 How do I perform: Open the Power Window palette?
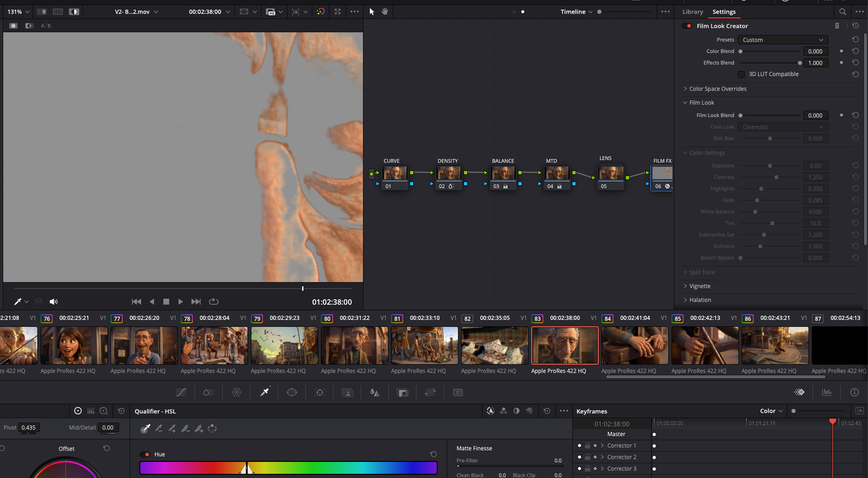pos(292,392)
